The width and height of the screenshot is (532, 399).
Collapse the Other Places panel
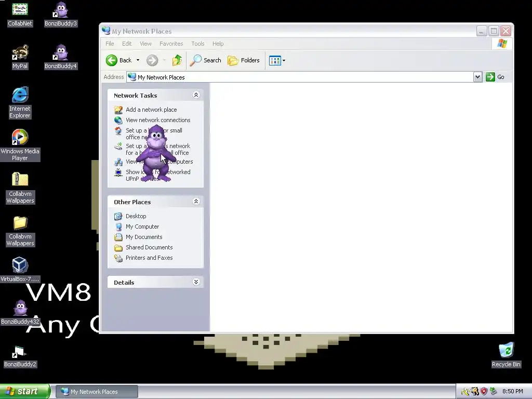pos(196,202)
